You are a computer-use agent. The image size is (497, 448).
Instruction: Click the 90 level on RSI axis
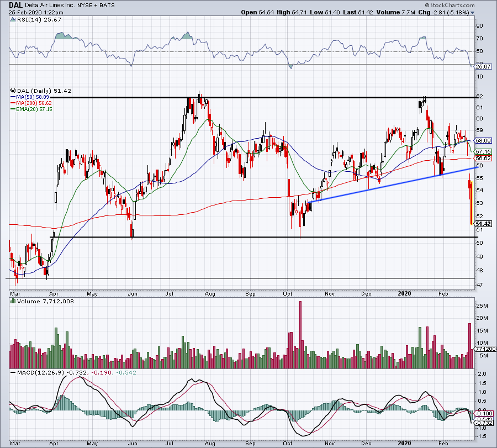pos(479,25)
